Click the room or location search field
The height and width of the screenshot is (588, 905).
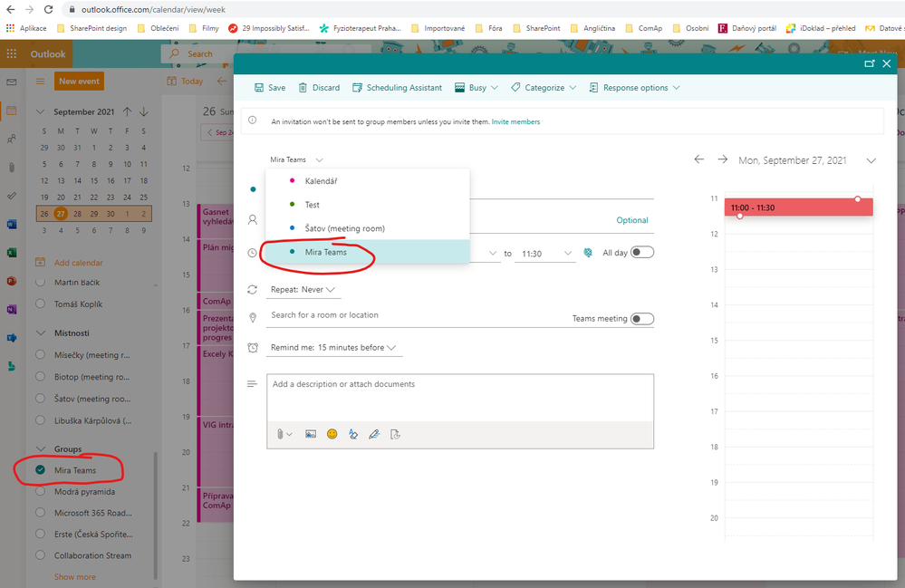(x=416, y=315)
